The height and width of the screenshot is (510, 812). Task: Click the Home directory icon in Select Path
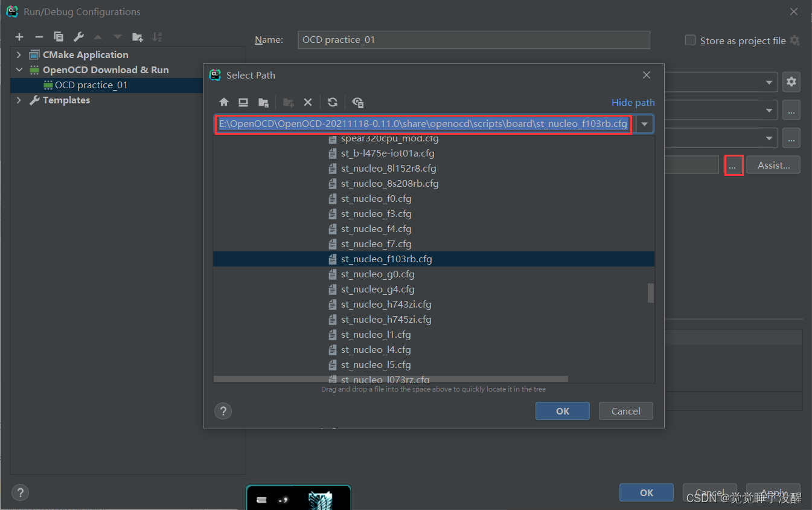(x=224, y=102)
